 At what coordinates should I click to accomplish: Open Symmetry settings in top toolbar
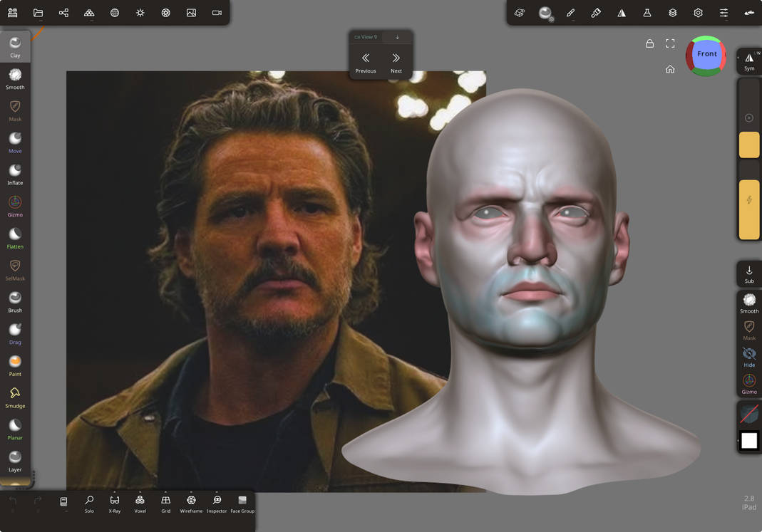click(622, 13)
